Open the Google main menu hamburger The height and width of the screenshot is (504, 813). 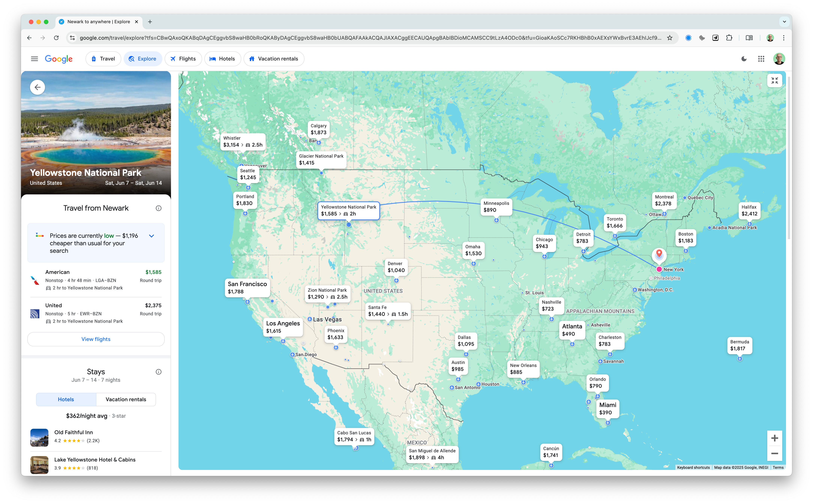[34, 59]
